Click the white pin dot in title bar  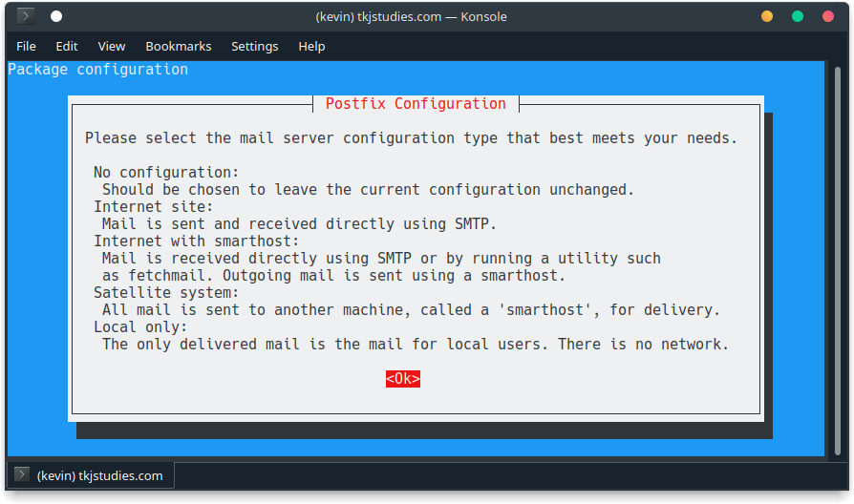pyautogui.click(x=56, y=16)
